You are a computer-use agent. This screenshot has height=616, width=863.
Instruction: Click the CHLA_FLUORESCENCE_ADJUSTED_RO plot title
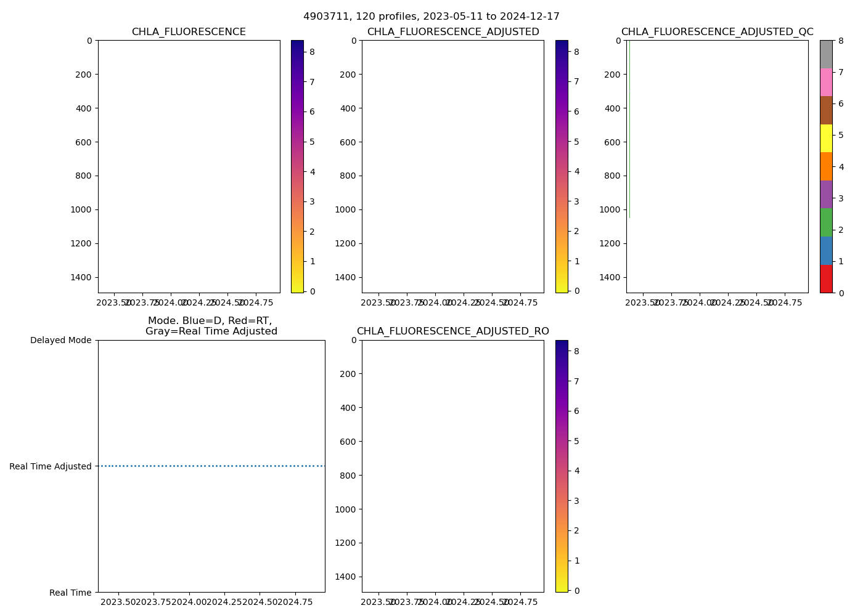453,331
